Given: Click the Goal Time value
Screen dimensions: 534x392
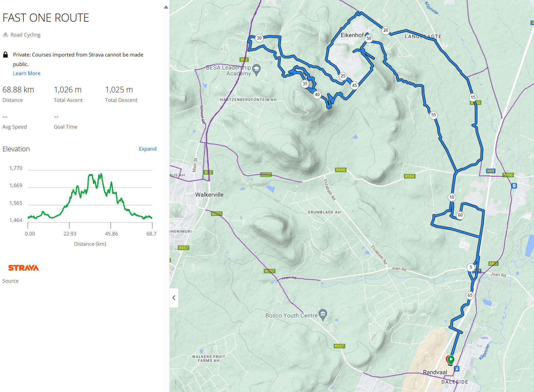Looking at the screenshot, I should pyautogui.click(x=56, y=117).
